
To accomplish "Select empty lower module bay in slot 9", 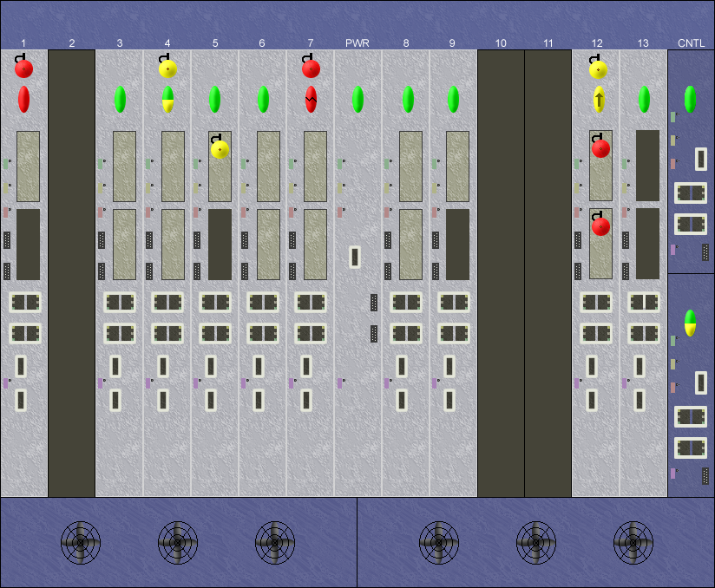I will pyautogui.click(x=458, y=245).
